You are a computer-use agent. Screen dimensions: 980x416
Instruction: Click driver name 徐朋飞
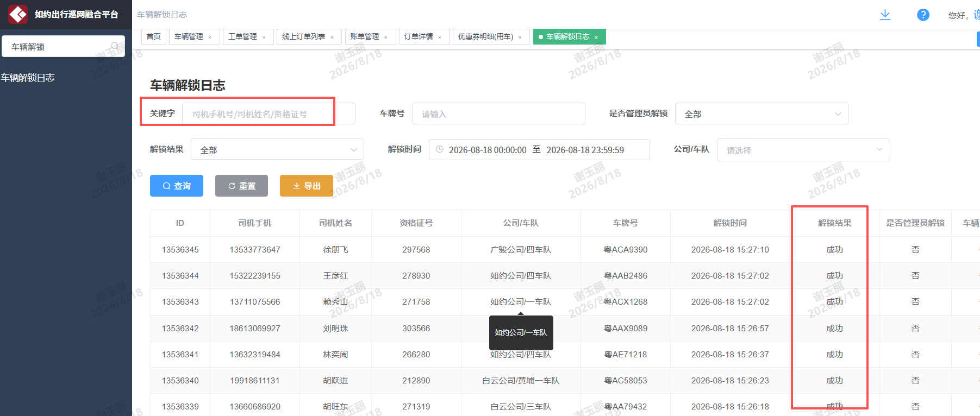coord(335,250)
